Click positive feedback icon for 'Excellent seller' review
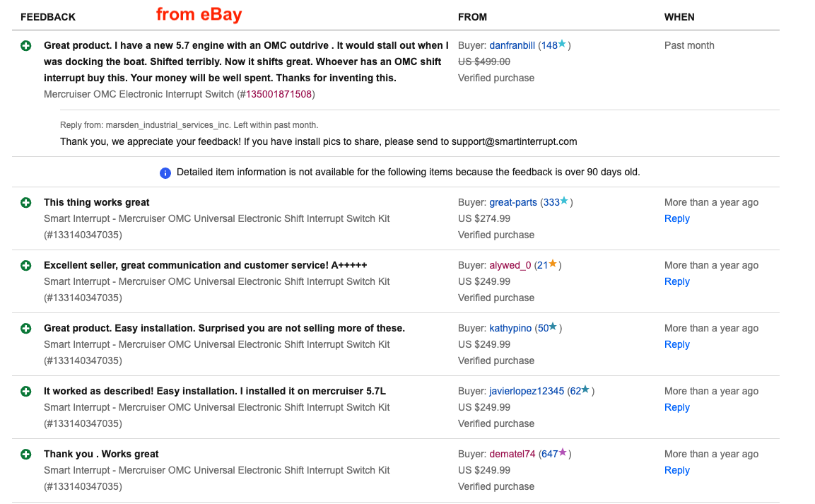815x504 pixels. 26,266
